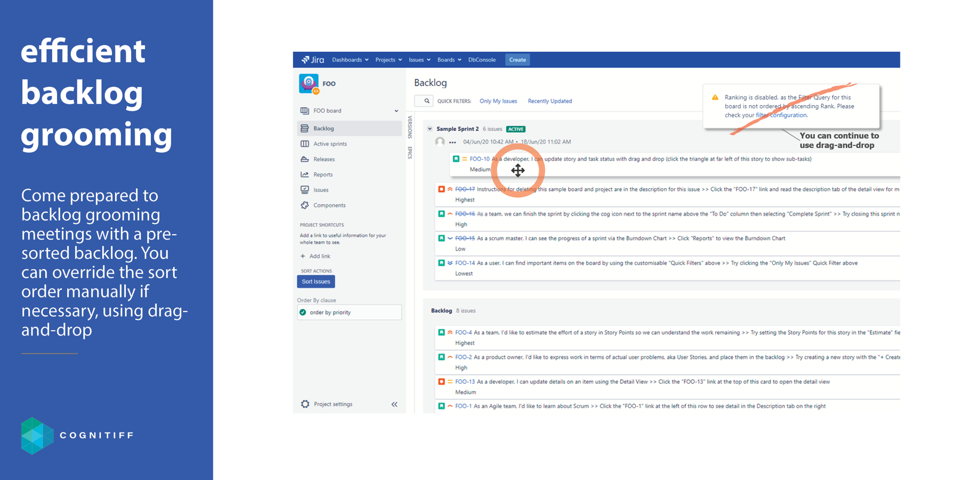980x480 pixels.
Task: Open the Issues sidebar item icon
Action: [x=305, y=190]
